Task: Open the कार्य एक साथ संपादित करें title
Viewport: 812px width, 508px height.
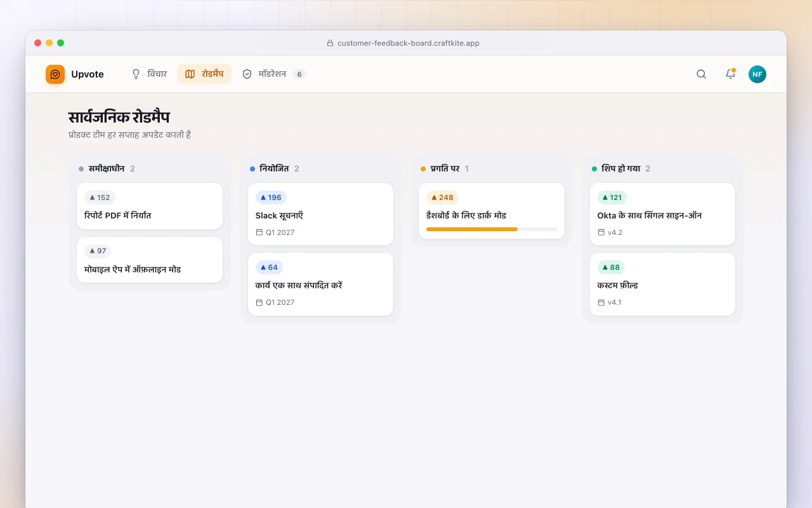Action: [x=299, y=286]
